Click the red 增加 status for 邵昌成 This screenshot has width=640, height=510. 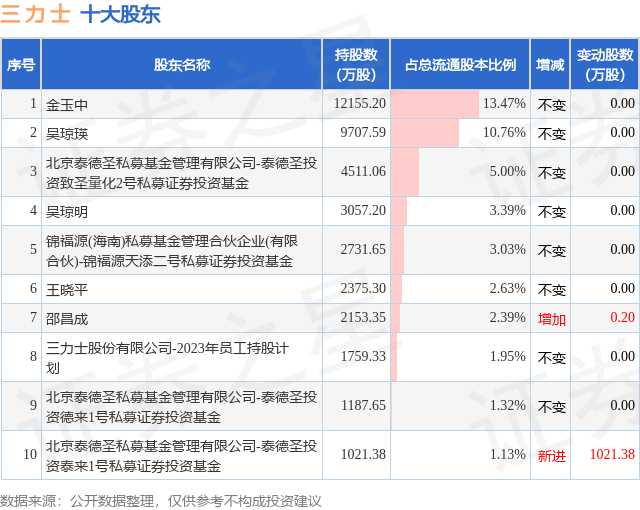551,319
